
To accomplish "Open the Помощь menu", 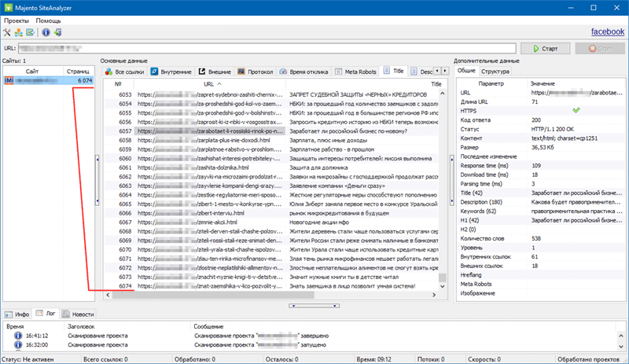I will coord(48,20).
